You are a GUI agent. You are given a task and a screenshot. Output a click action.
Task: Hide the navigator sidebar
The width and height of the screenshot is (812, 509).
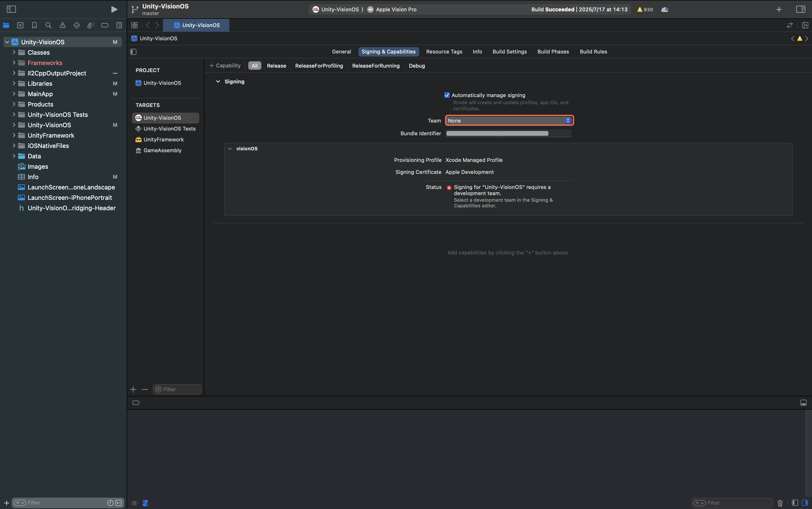(12, 9)
